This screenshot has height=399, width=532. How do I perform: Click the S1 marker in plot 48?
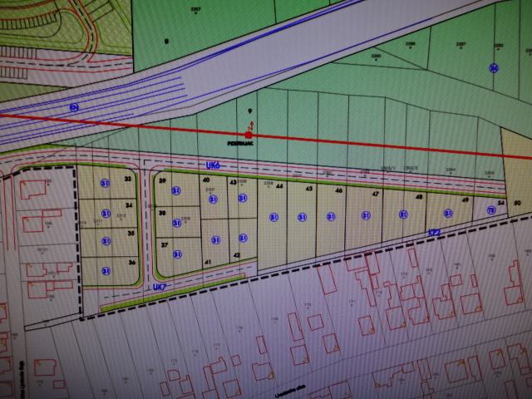(403, 214)
